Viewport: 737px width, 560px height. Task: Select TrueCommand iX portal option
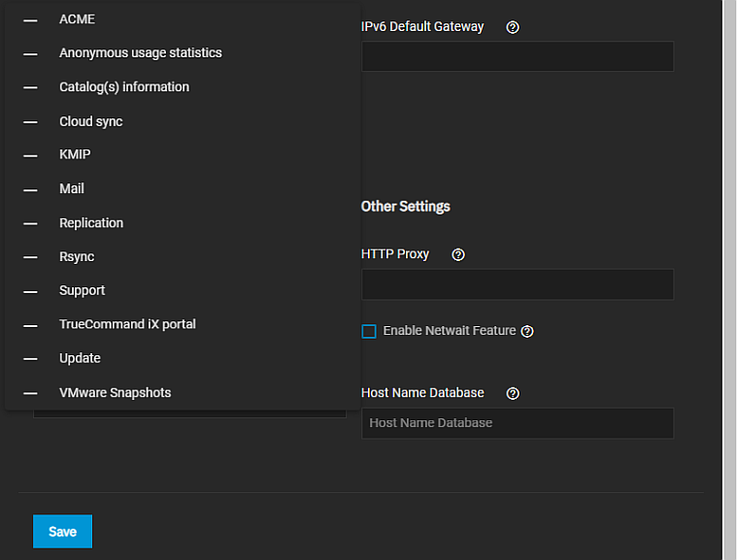[127, 324]
